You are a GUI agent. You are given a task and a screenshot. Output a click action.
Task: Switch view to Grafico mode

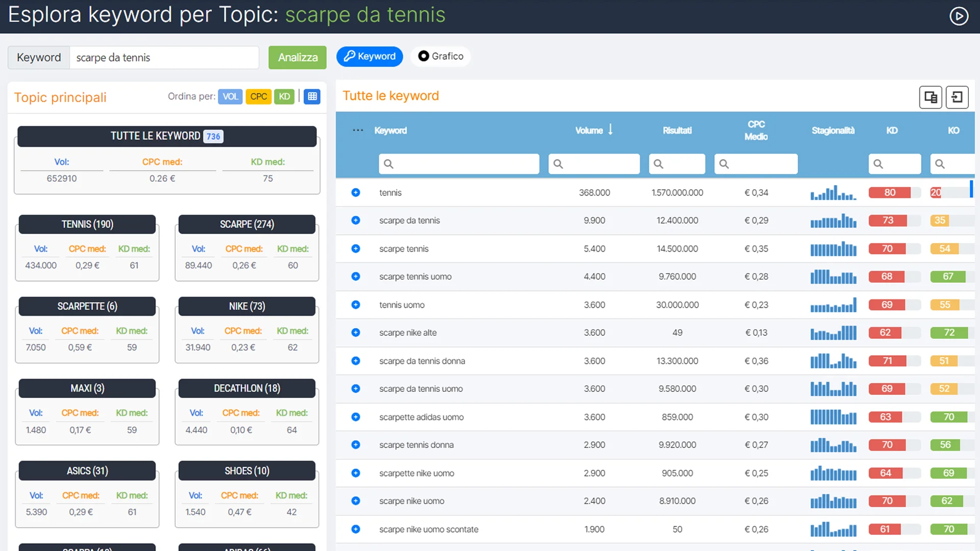(x=440, y=56)
